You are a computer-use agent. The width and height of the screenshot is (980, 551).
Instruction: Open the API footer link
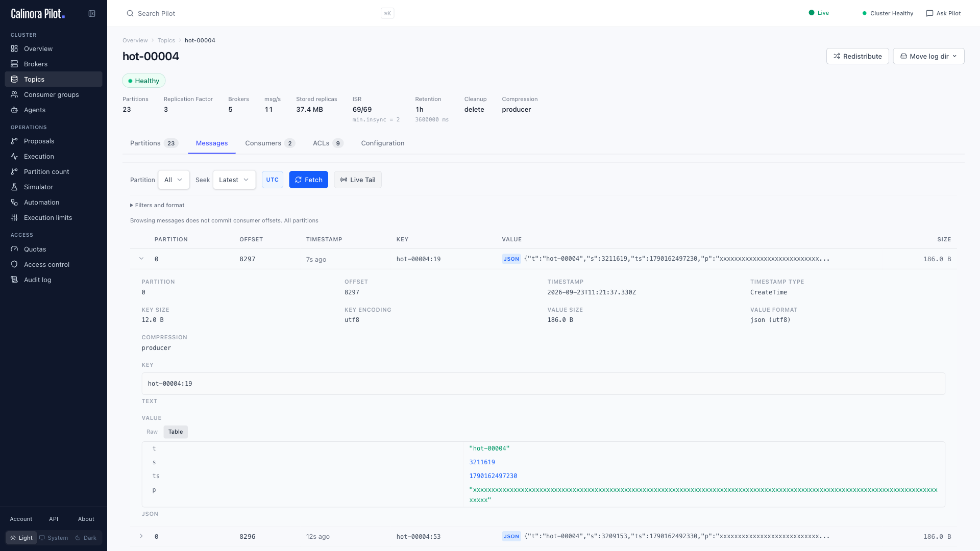54,519
